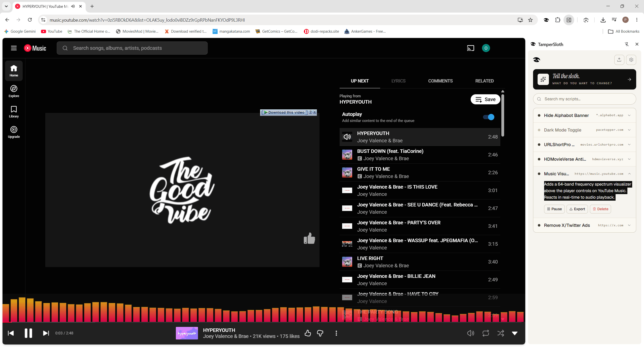Reload the page
Viewport: 644px width, 347px height.
pos(30,20)
